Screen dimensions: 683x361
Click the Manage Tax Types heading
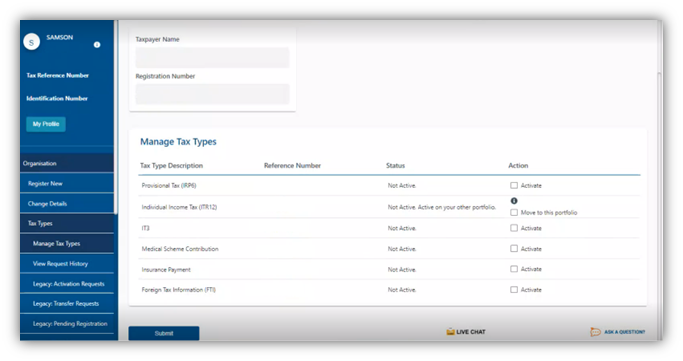pyautogui.click(x=178, y=142)
